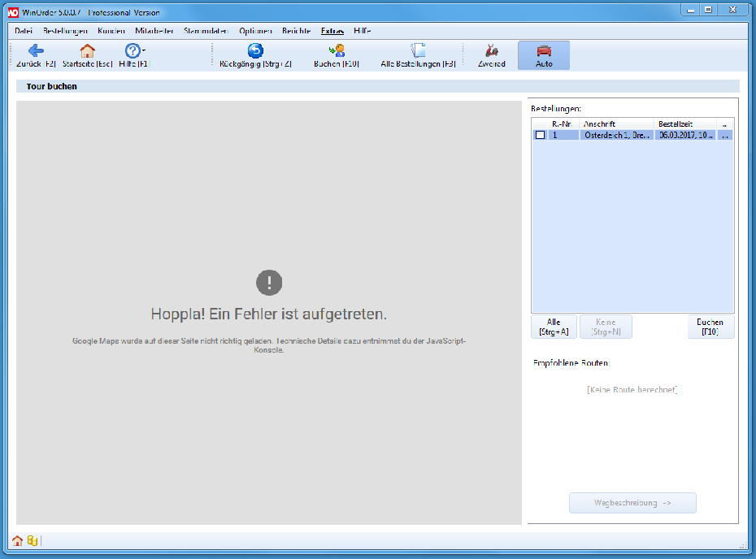
Task: Click the Anschrift column header
Action: pos(617,123)
